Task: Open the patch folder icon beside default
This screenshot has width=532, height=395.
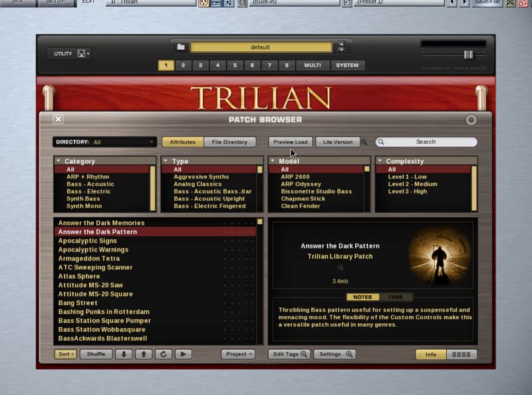Action: pyautogui.click(x=181, y=47)
